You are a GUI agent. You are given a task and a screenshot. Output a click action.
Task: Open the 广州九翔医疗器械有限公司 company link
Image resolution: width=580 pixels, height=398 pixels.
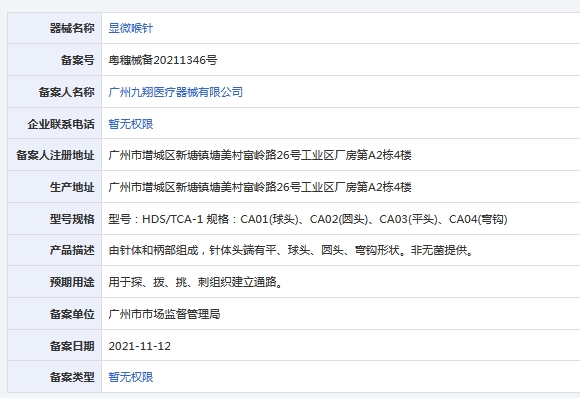[x=176, y=92]
